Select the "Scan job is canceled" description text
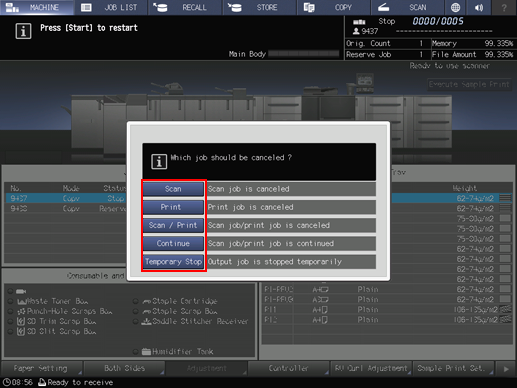 (x=249, y=189)
